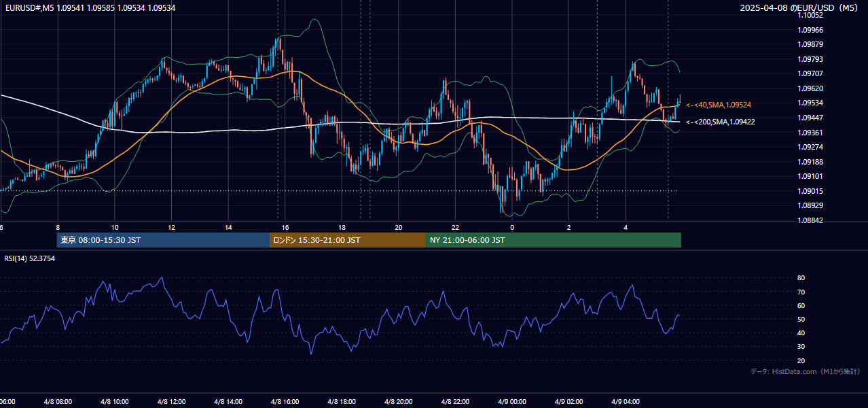Click RSI scale value 60
Viewport: 868px width, 408px height.
[x=801, y=305]
